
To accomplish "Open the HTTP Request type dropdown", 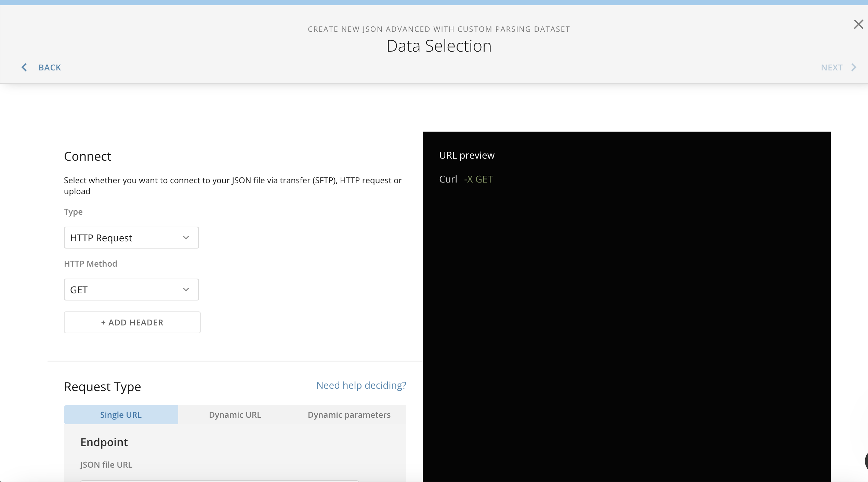I will click(x=131, y=238).
